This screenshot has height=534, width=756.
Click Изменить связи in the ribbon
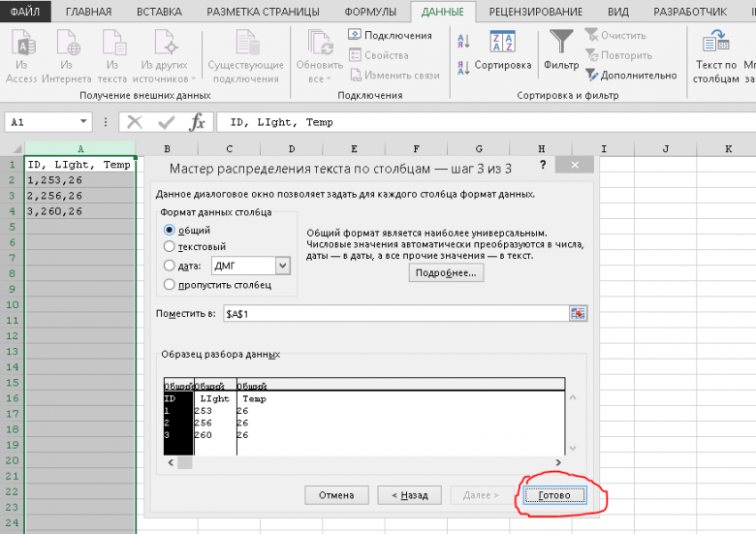(x=394, y=76)
